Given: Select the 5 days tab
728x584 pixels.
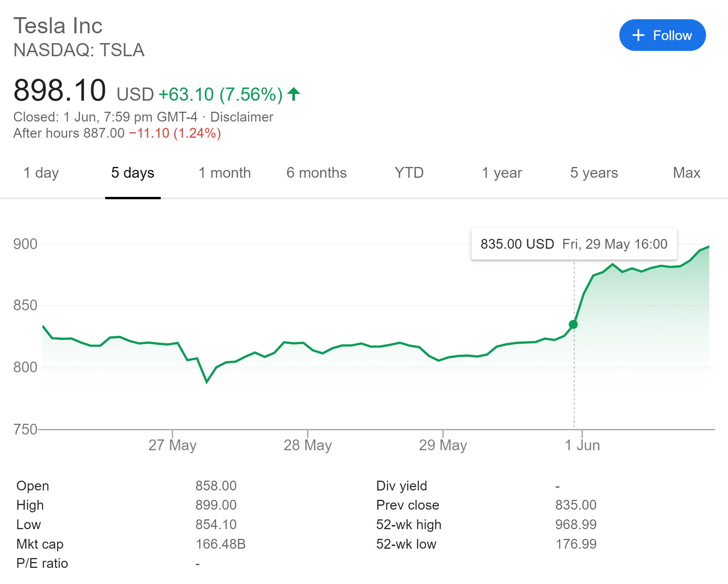Looking at the screenshot, I should coord(133,173).
